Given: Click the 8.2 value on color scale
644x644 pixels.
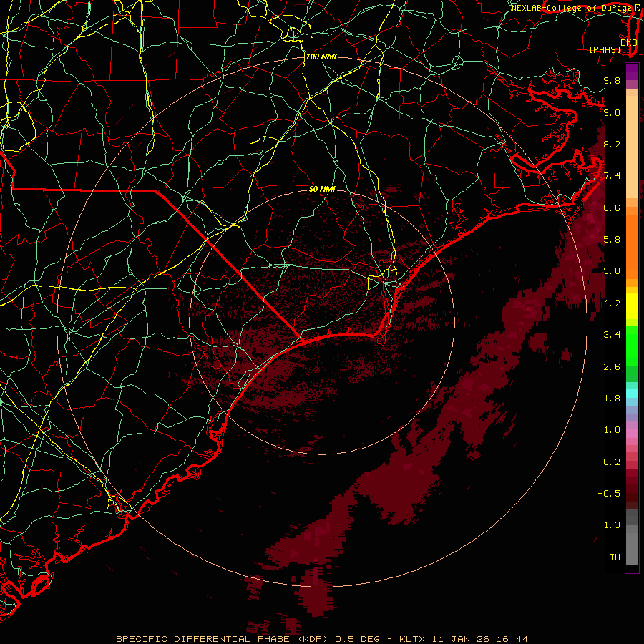Looking at the screenshot, I should coord(612,144).
